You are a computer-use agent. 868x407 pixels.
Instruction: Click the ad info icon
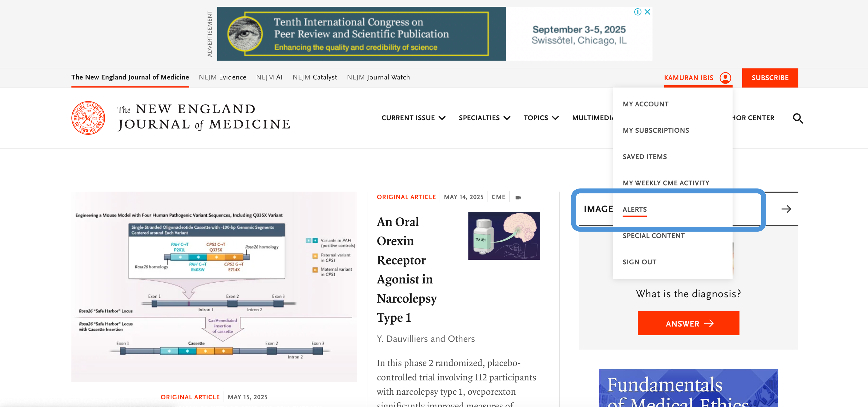[x=638, y=12]
